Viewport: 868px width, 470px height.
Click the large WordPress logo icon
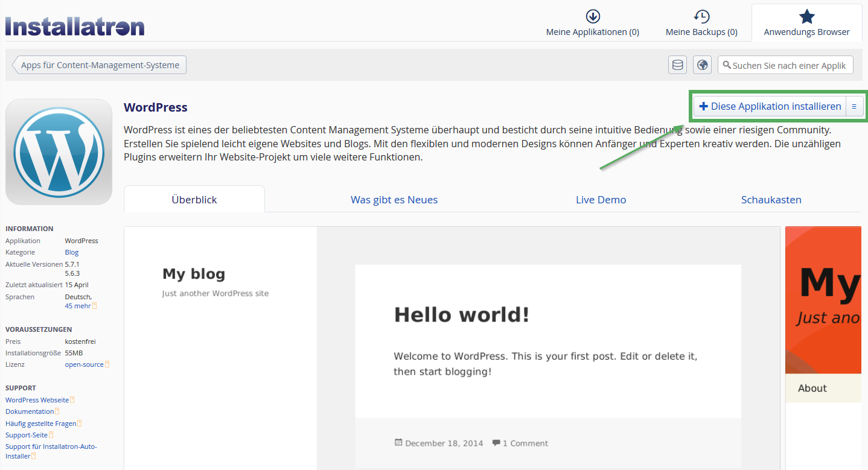(59, 152)
